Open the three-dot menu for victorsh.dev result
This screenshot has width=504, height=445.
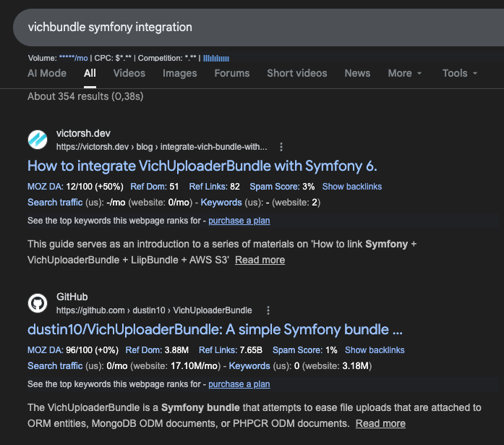click(281, 147)
